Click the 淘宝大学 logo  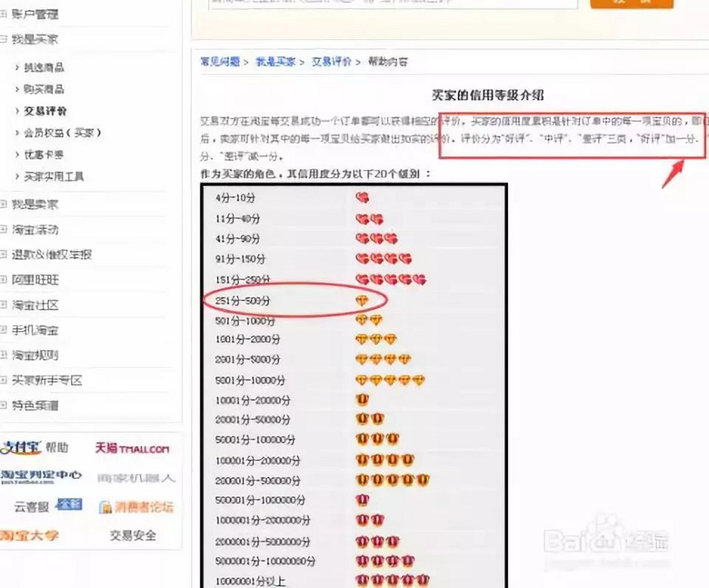tap(31, 535)
